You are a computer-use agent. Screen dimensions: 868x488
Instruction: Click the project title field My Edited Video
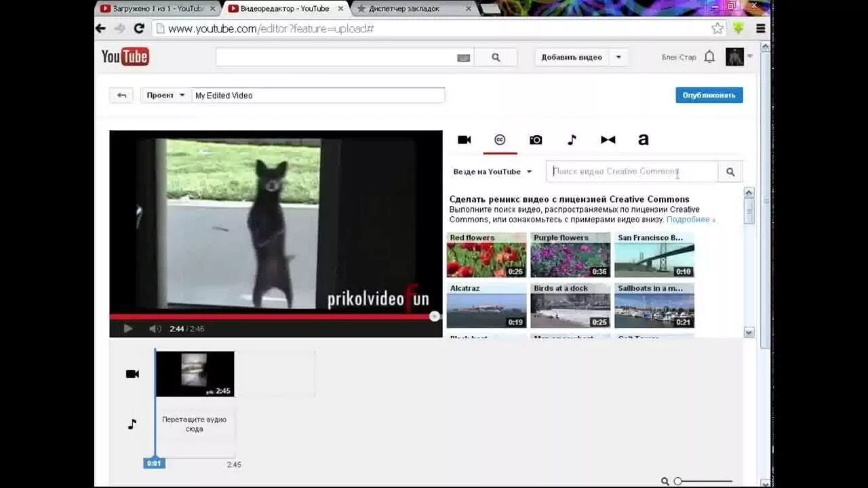point(318,96)
